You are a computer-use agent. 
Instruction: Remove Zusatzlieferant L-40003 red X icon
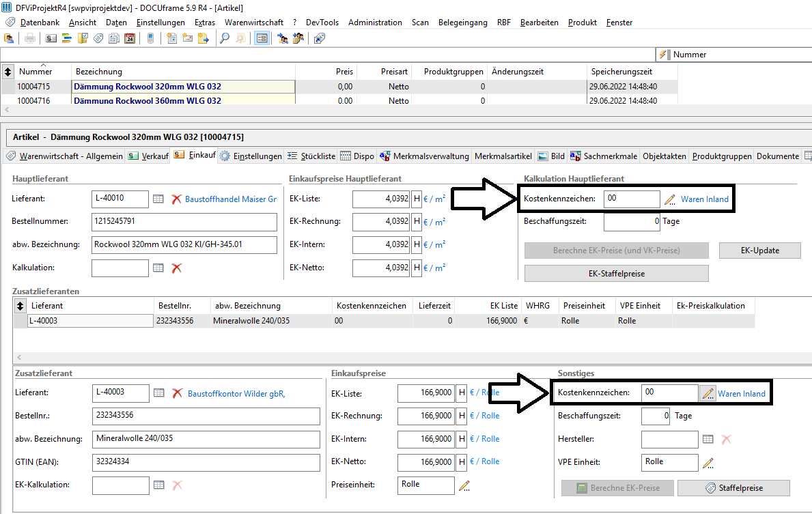coord(177,393)
